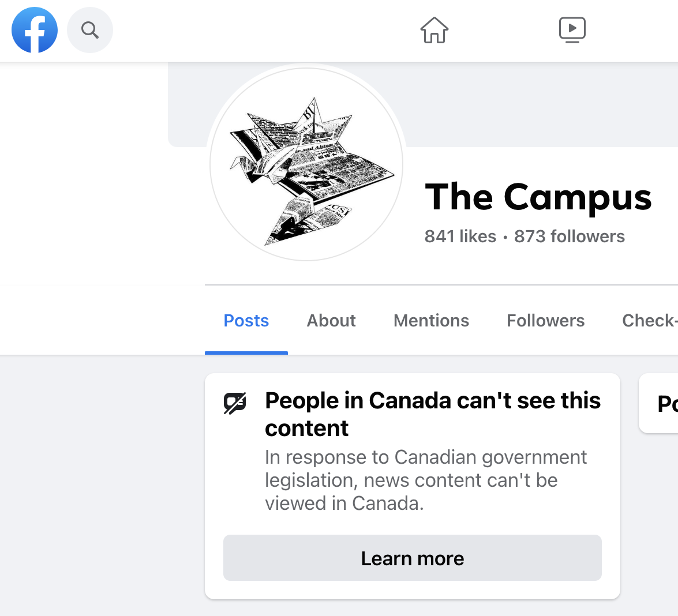Viewport: 678px width, 616px height.
Task: Click the 841 likes link
Action: coord(460,236)
